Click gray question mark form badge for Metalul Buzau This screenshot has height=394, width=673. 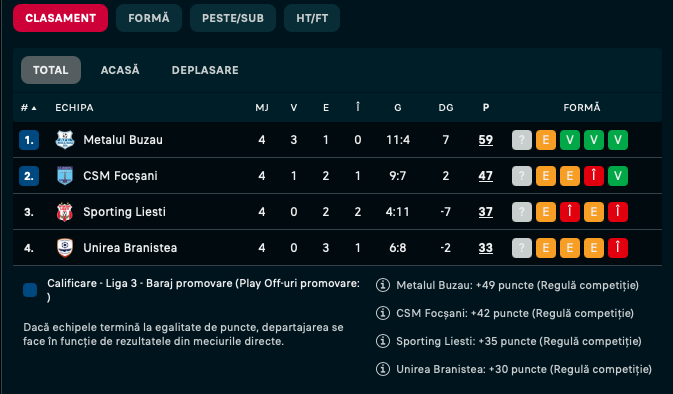(521, 140)
